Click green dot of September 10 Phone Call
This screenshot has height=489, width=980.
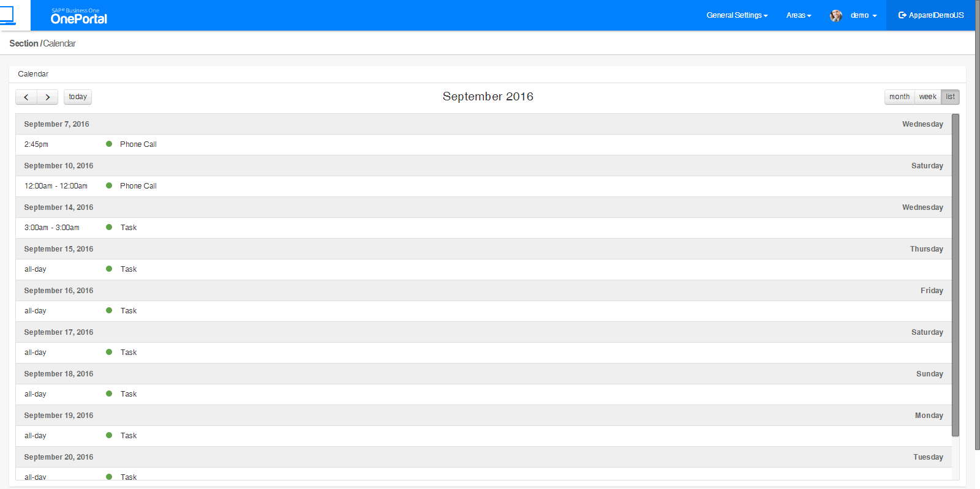click(x=109, y=186)
